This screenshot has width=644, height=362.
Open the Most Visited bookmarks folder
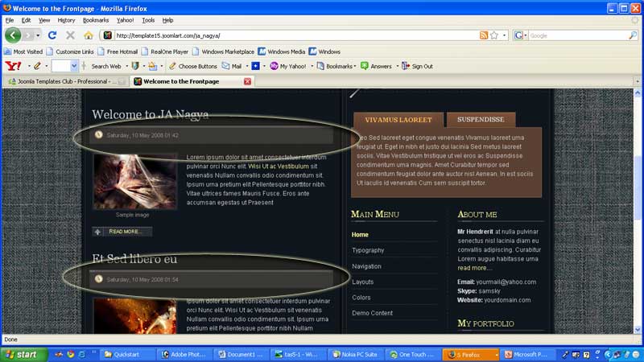(23, 51)
